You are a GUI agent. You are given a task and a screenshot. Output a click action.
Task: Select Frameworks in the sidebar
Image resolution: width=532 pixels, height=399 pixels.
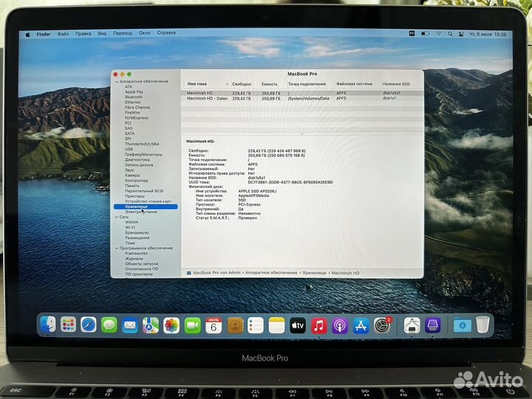pos(136,253)
